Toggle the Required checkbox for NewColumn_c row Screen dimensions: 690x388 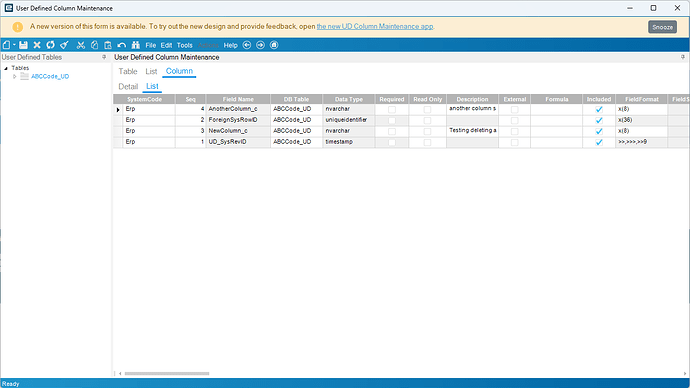(392, 131)
